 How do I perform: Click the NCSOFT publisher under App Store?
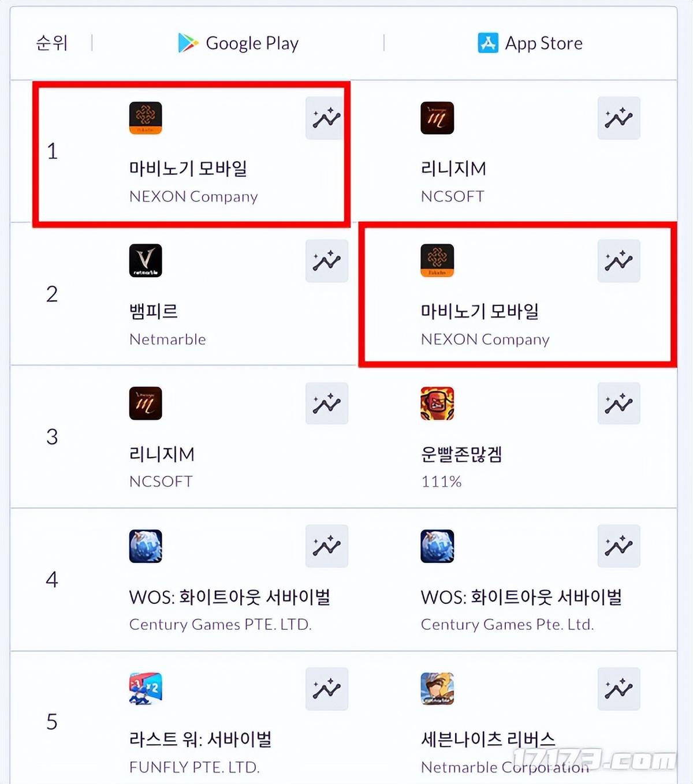452,196
